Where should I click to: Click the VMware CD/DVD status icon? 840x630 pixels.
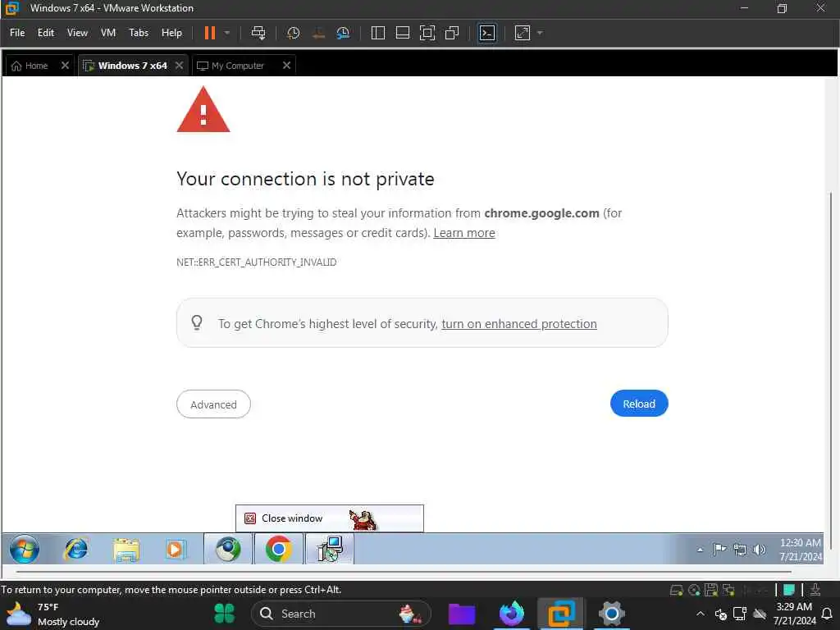[694, 590]
